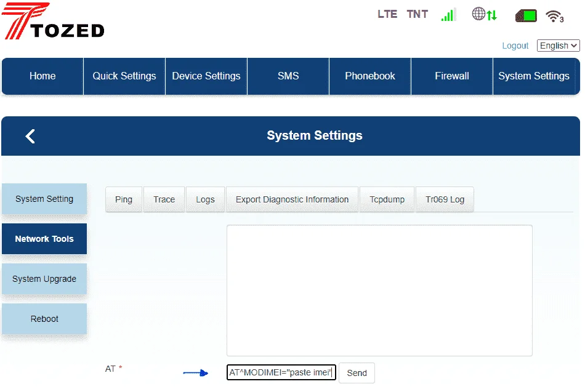Go back using the left chevron
Viewport: 585px width, 392px height.
click(30, 136)
